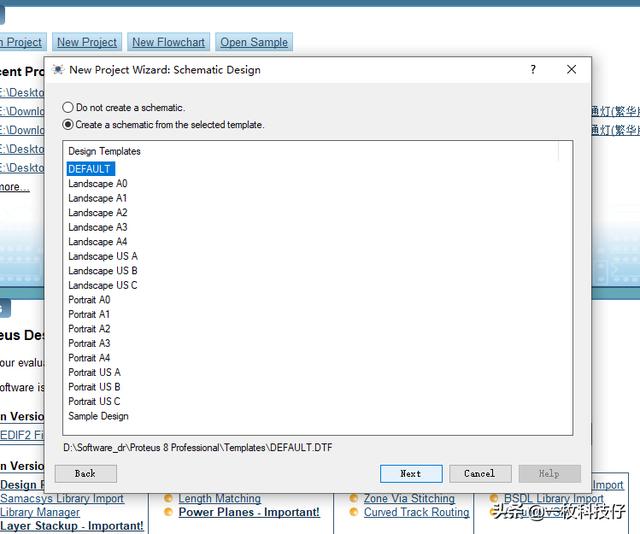Cancel the New Project Wizard
Screen dimensions: 640x534
tap(480, 474)
